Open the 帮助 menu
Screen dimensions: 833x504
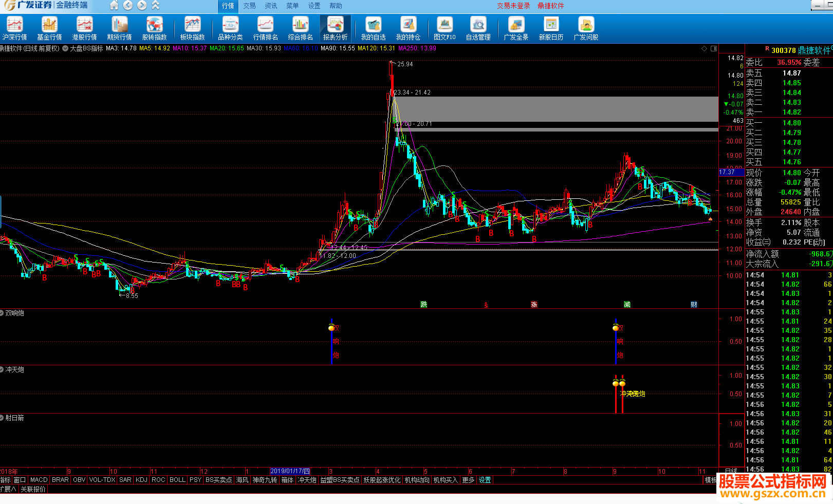(336, 6)
